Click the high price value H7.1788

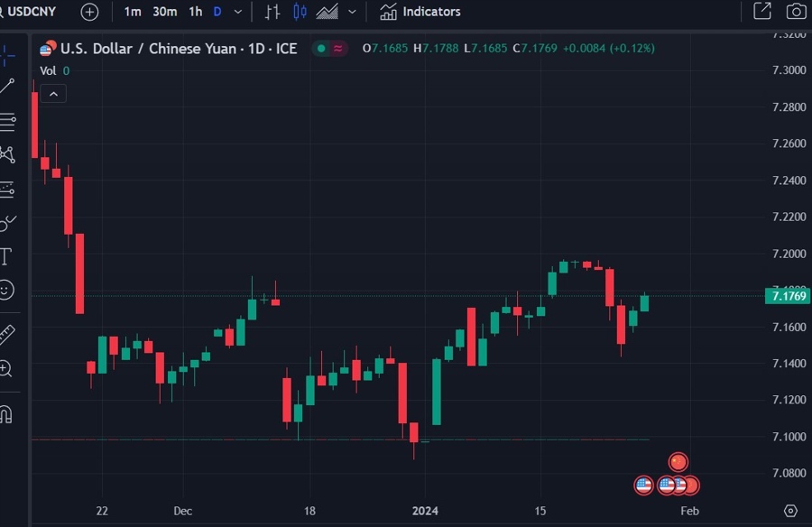point(436,48)
